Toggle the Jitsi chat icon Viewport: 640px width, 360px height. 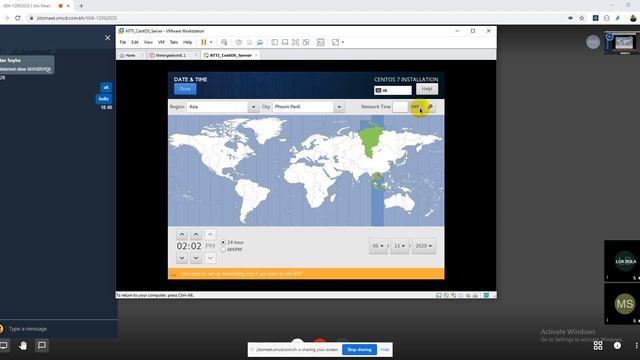(x=42, y=345)
